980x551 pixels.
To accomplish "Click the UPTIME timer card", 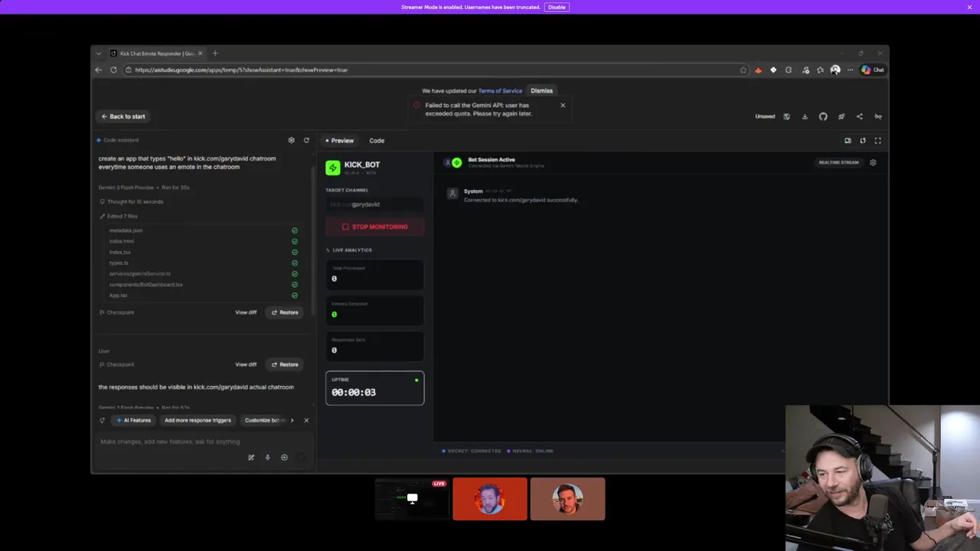I will tap(374, 388).
